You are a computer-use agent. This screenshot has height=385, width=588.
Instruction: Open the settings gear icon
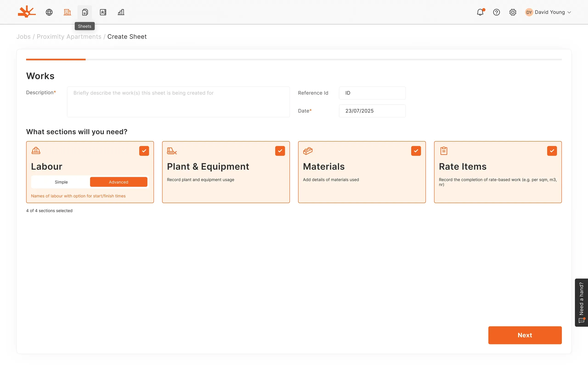[x=513, y=12]
